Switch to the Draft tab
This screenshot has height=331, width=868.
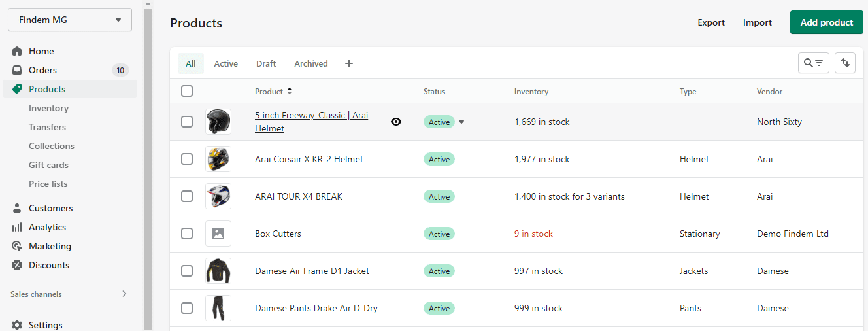coord(266,63)
